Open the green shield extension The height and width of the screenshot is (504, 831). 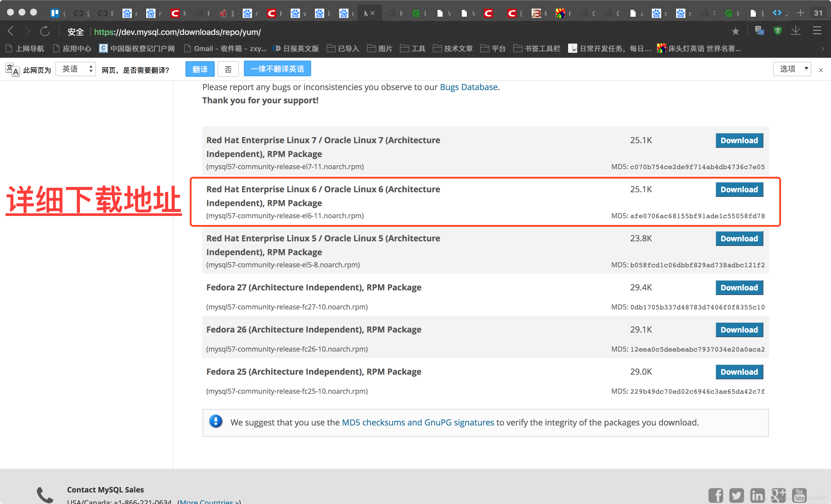pyautogui.click(x=777, y=31)
